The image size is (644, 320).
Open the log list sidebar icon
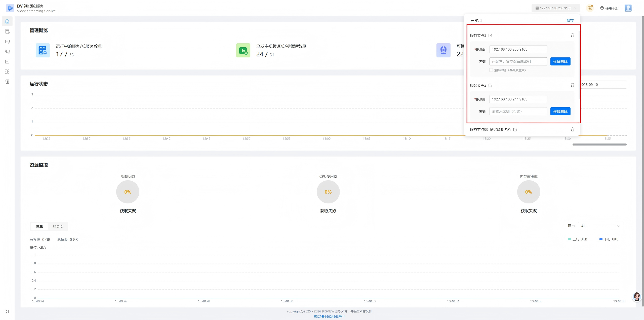point(7,82)
